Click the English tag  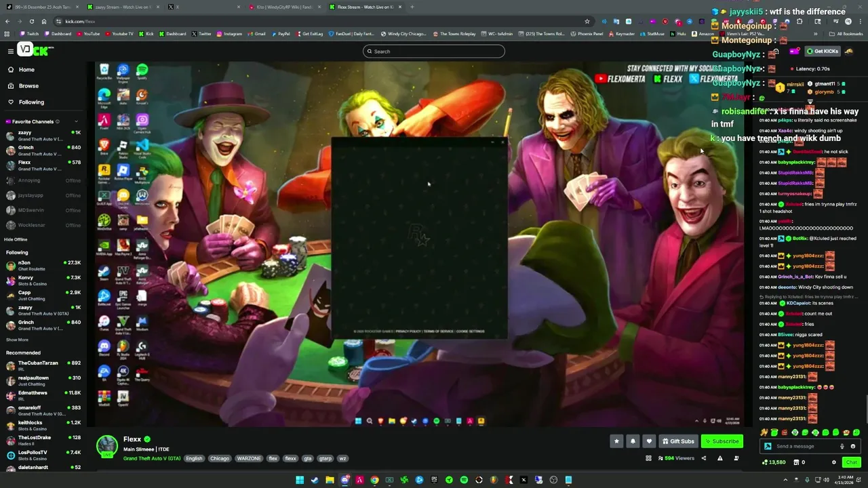coord(194,458)
